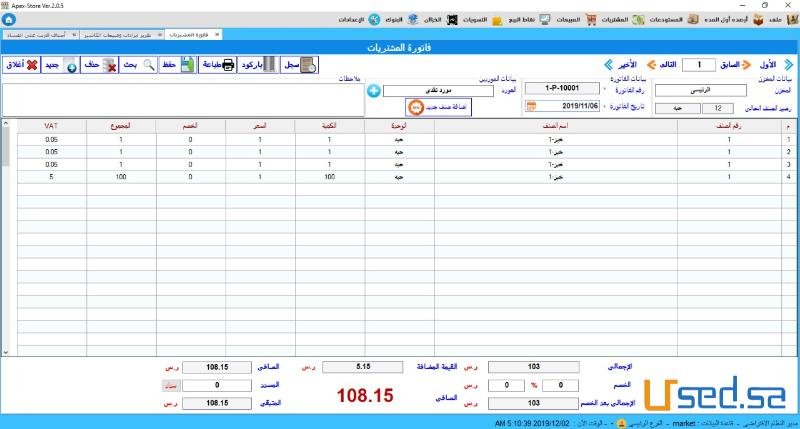Image resolution: width=800 pixels, height=429 pixels.
Task: Open the Log (سجل) record button
Action: pyautogui.click(x=299, y=65)
